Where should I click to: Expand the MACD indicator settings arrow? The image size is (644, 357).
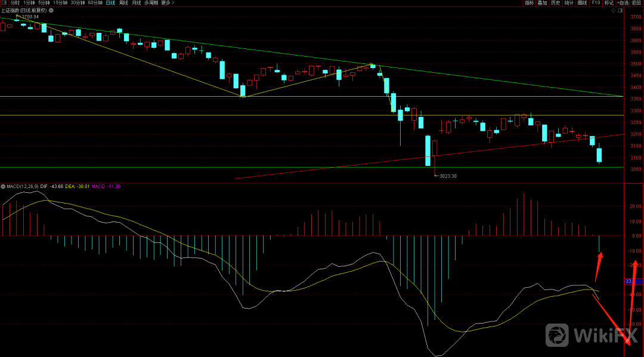(4, 186)
